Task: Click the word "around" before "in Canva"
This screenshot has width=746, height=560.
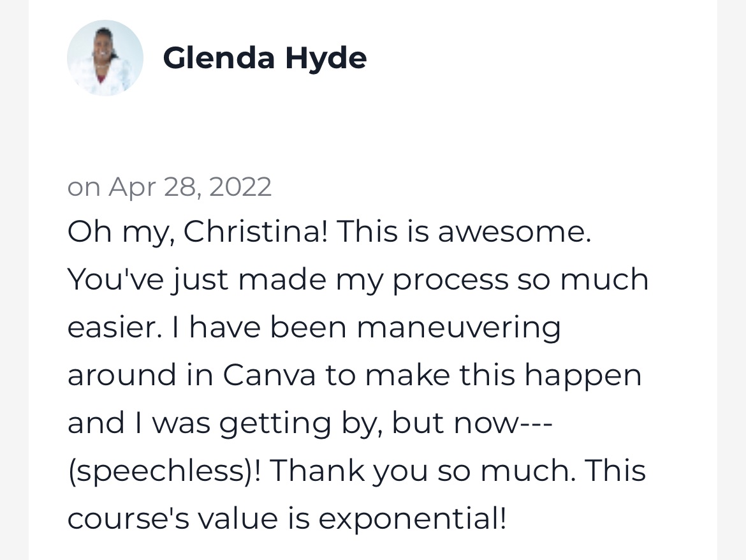Action: point(121,376)
